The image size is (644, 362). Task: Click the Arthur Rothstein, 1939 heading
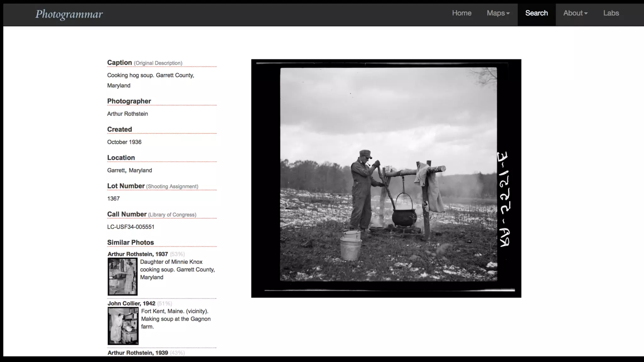[138, 353]
